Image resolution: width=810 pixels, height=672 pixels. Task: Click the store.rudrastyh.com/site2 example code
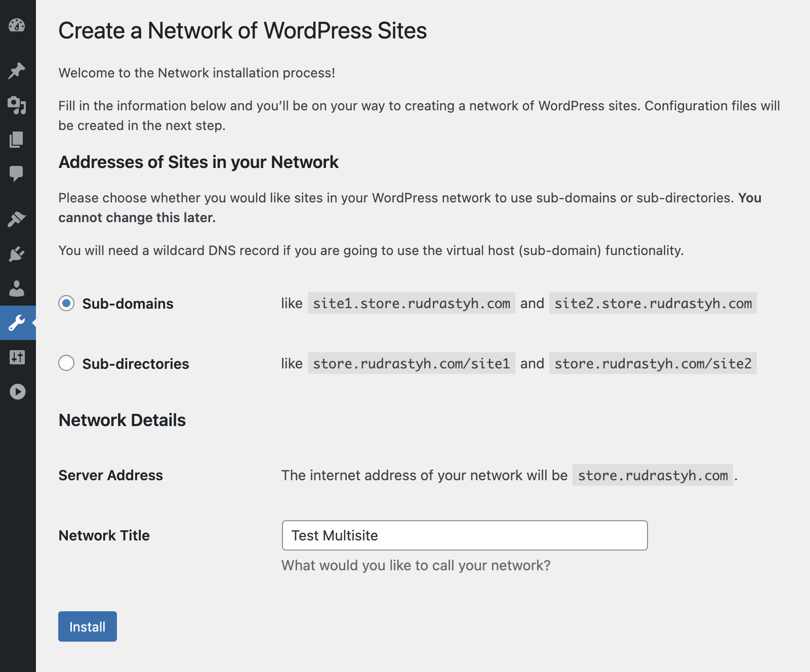coord(653,363)
